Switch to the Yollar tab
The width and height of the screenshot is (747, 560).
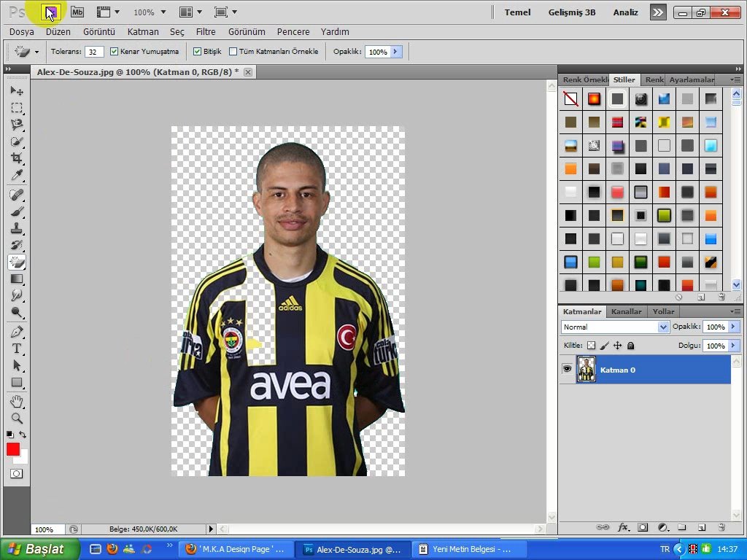click(663, 311)
